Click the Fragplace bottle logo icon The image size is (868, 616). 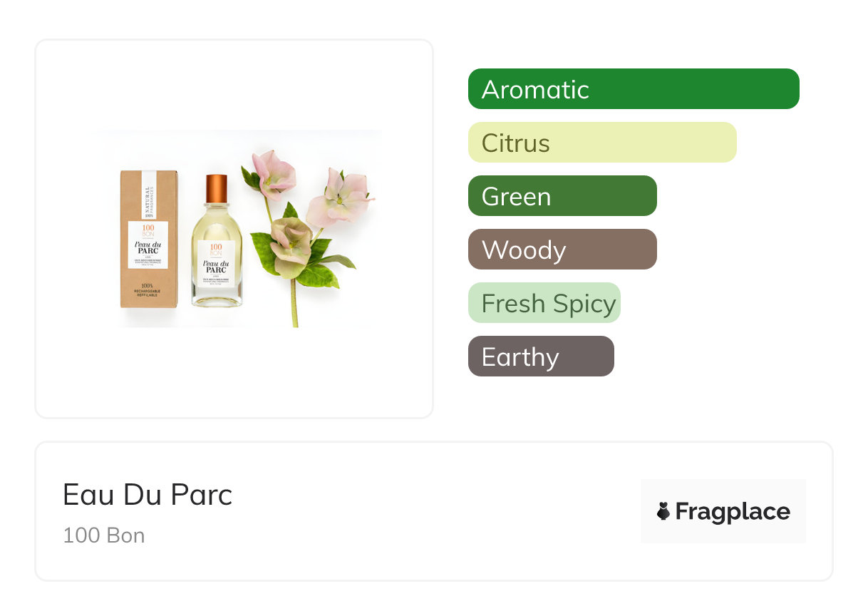click(663, 511)
